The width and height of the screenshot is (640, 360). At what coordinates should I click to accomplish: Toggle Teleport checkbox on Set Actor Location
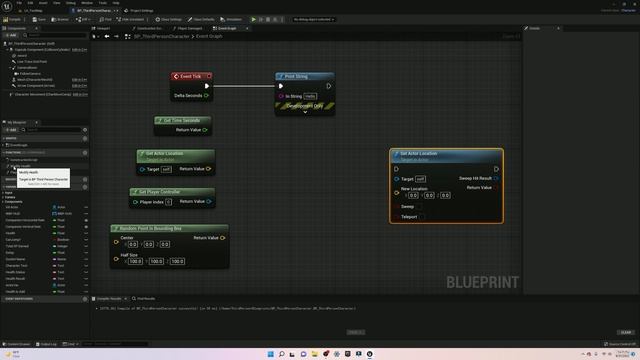(x=422, y=217)
